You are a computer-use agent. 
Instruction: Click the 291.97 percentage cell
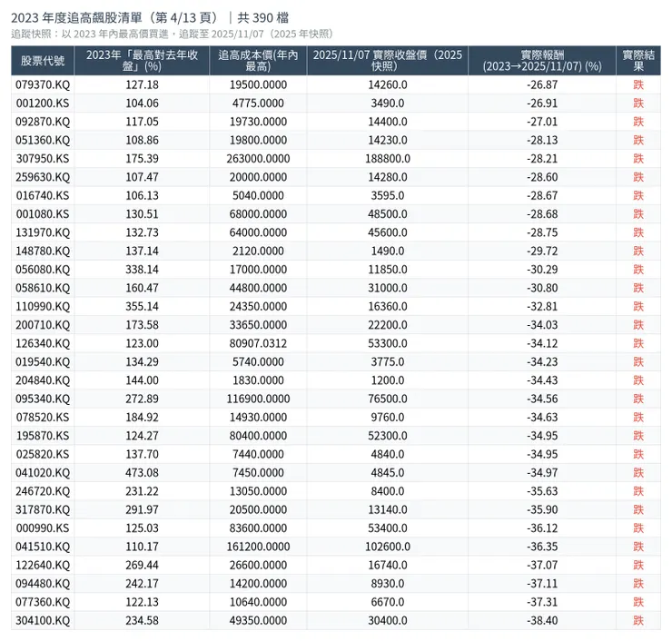pyautogui.click(x=142, y=509)
